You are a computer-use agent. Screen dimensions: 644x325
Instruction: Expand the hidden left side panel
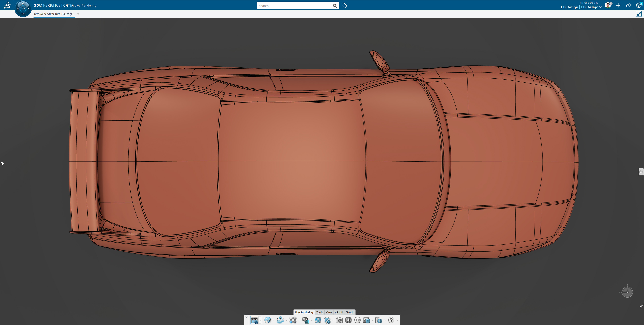pos(3,163)
